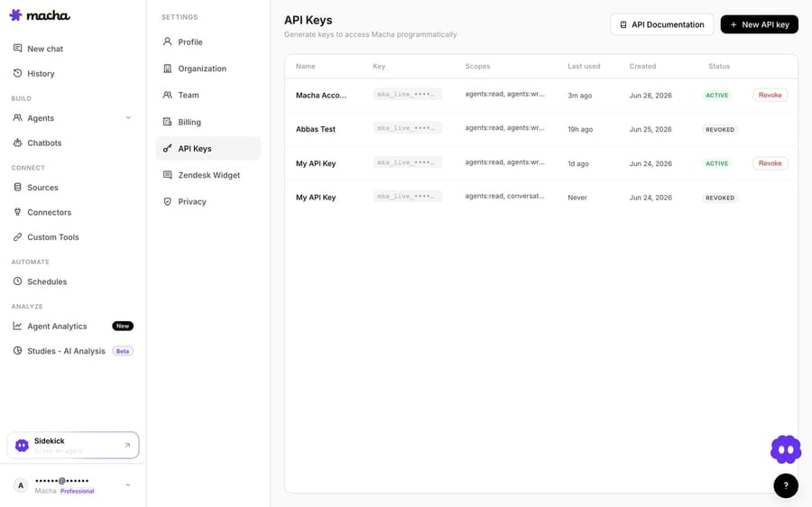
Task: Click the Agents people icon
Action: coord(18,117)
